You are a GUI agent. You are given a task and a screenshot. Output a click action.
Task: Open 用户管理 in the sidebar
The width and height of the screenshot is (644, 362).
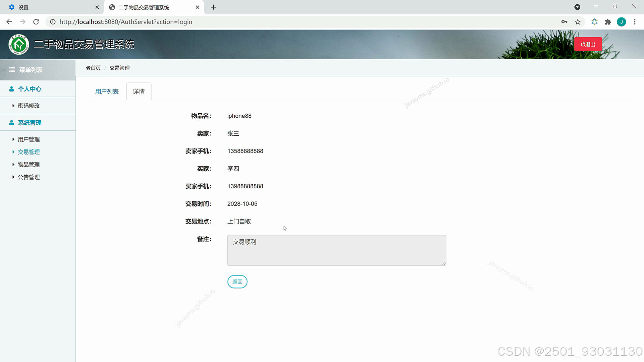point(29,139)
